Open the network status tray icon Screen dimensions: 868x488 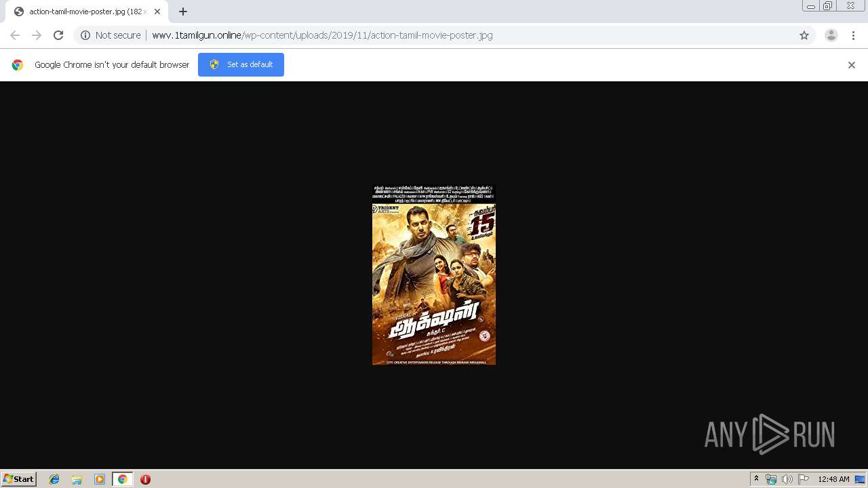point(771,479)
